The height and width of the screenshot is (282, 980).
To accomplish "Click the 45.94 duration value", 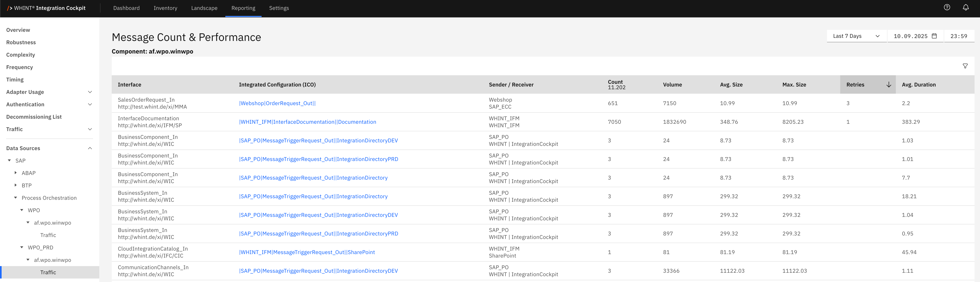I will 909,252.
